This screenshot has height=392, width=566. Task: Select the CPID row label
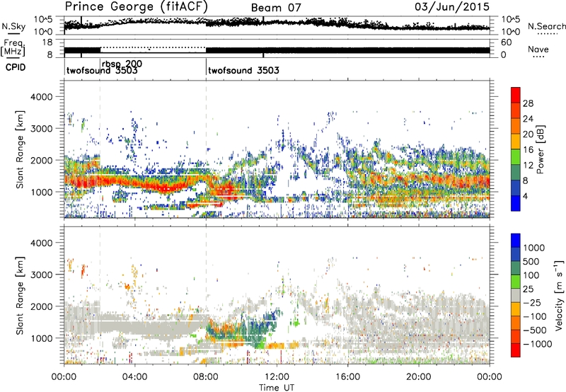tap(16, 67)
